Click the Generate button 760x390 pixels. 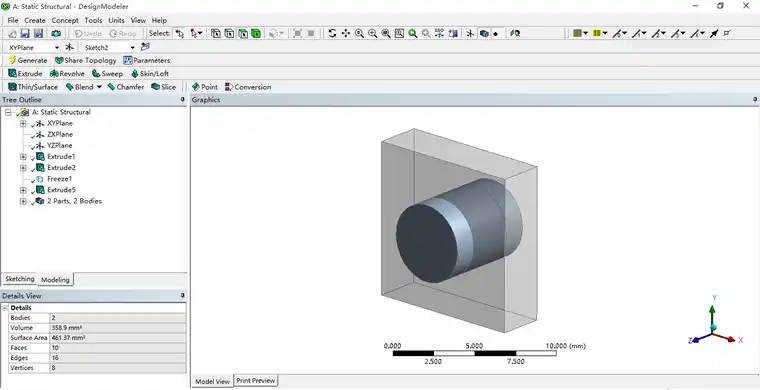pyautogui.click(x=28, y=61)
